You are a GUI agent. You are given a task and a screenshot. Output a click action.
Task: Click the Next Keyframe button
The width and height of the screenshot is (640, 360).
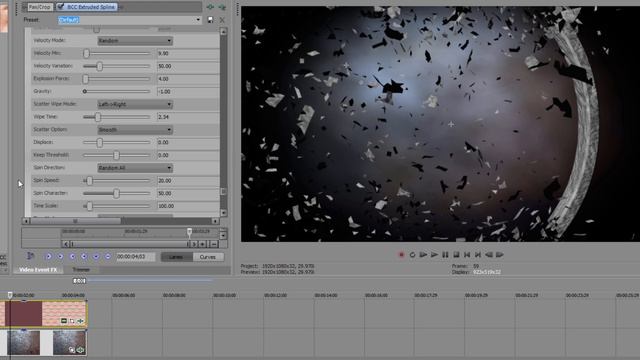(72, 256)
